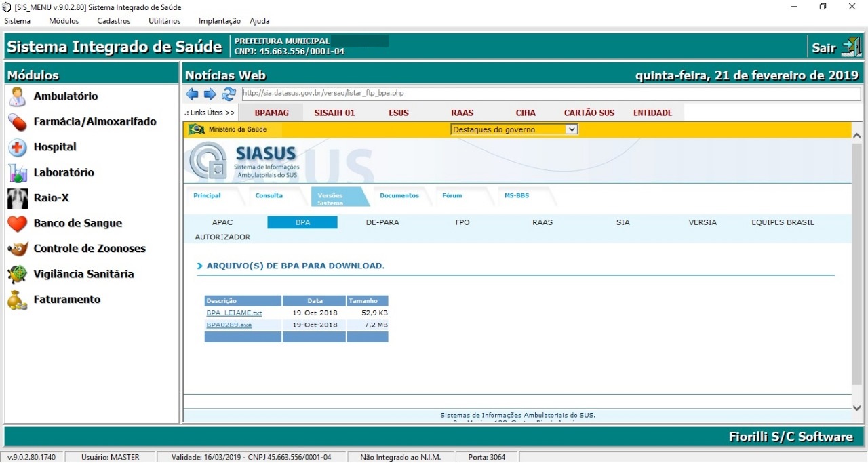Image resolution: width=868 pixels, height=463 pixels.
Task: Click the Brazil flag Ministério da Saúde icon
Action: pos(197,129)
